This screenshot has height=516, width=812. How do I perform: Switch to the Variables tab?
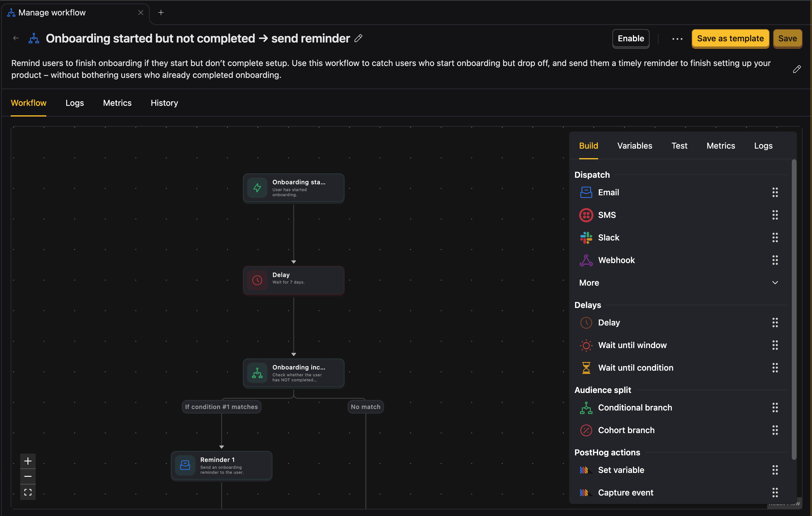635,145
